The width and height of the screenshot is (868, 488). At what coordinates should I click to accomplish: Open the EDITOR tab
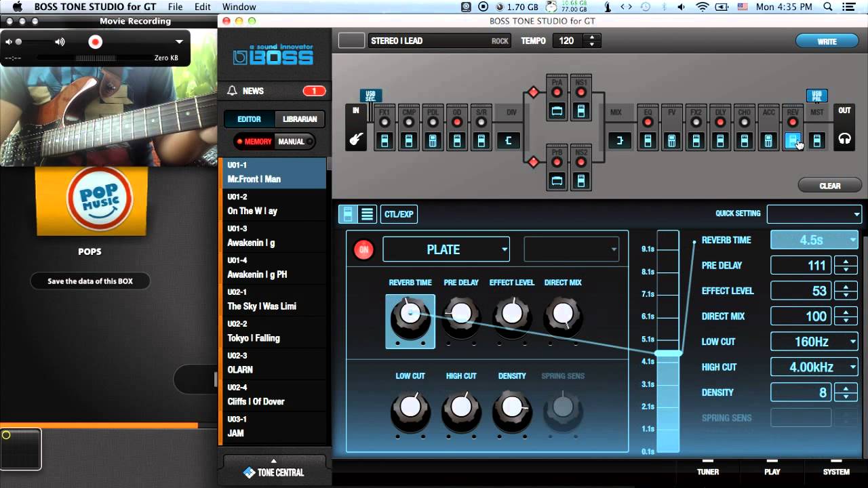(249, 119)
